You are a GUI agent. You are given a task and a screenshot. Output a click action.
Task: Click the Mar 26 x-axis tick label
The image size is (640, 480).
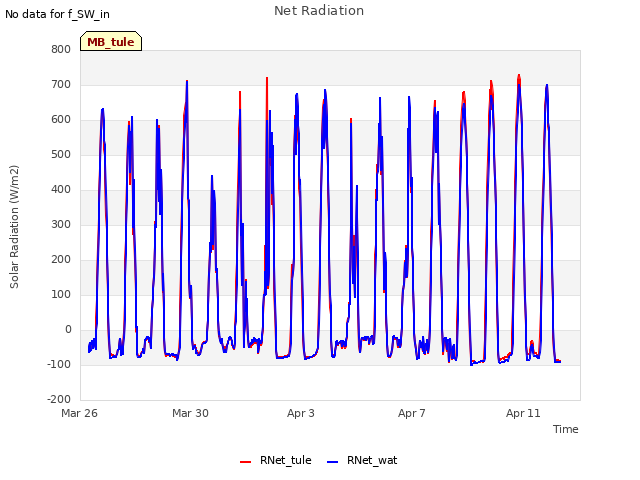click(x=80, y=413)
